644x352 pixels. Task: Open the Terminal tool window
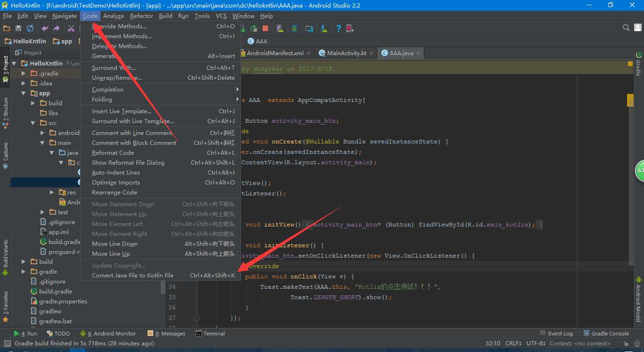pos(210,334)
